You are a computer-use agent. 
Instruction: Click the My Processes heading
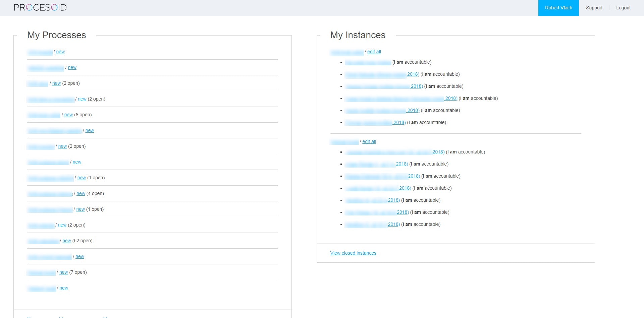(57, 35)
